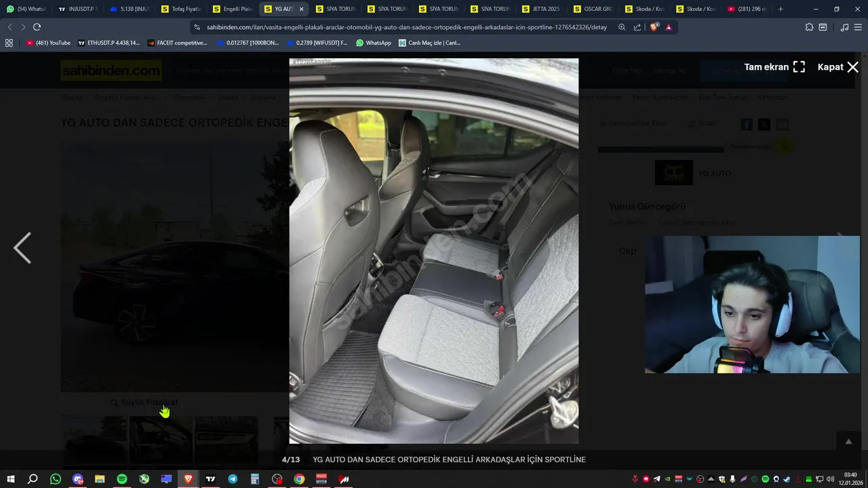Open Calculator from the taskbar

(x=255, y=479)
